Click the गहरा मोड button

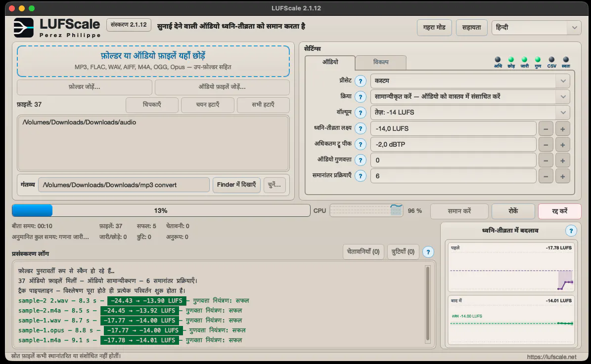(x=434, y=28)
